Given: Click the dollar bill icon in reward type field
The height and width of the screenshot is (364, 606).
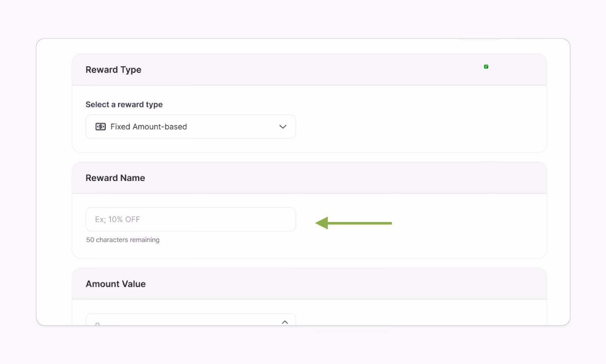Looking at the screenshot, I should (x=100, y=127).
